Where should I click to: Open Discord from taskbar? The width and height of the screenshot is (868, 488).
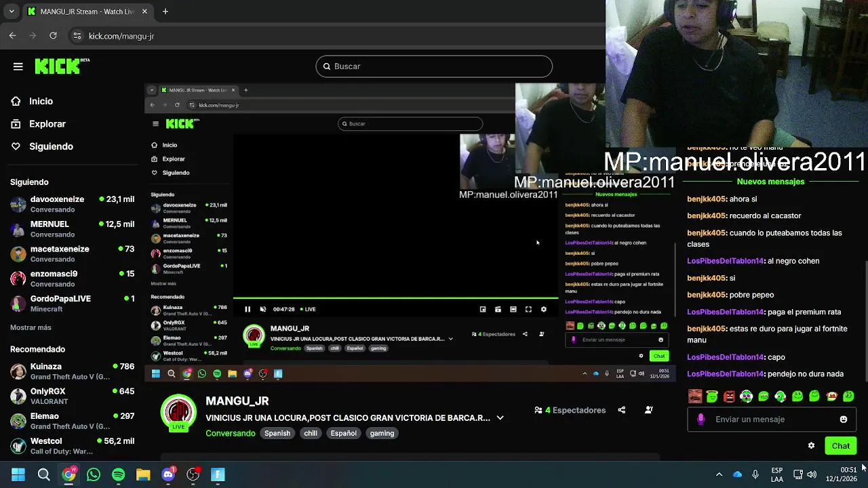click(168, 474)
